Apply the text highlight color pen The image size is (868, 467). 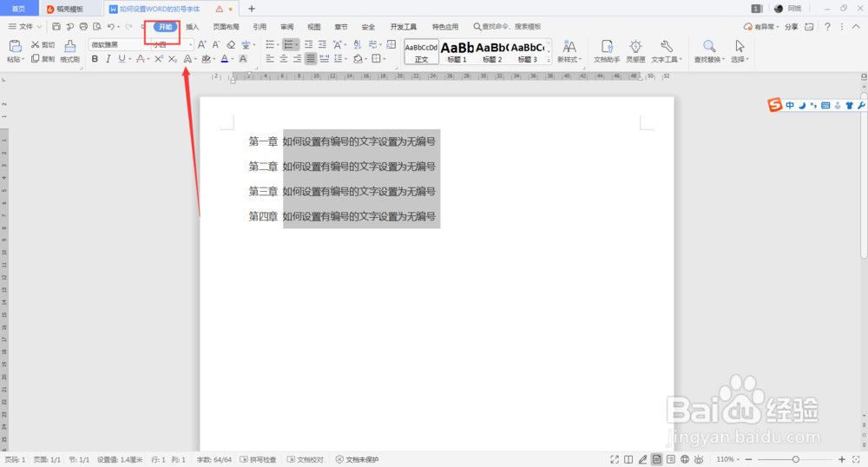click(x=206, y=59)
